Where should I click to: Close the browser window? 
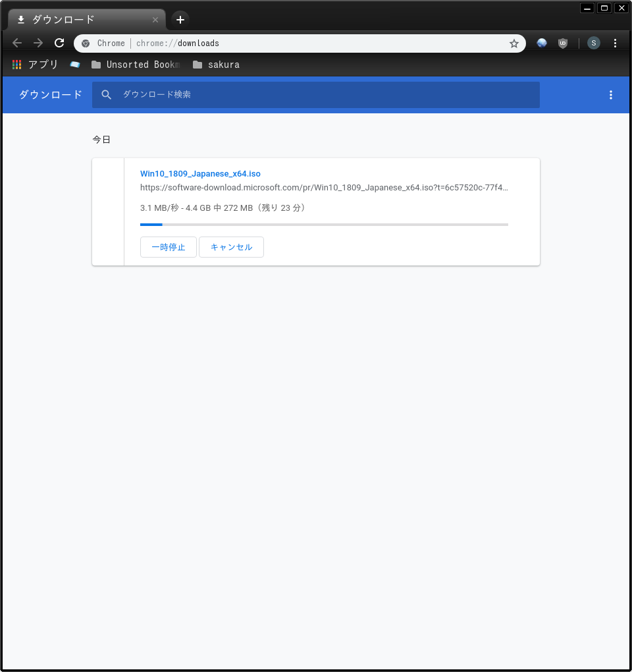(621, 8)
